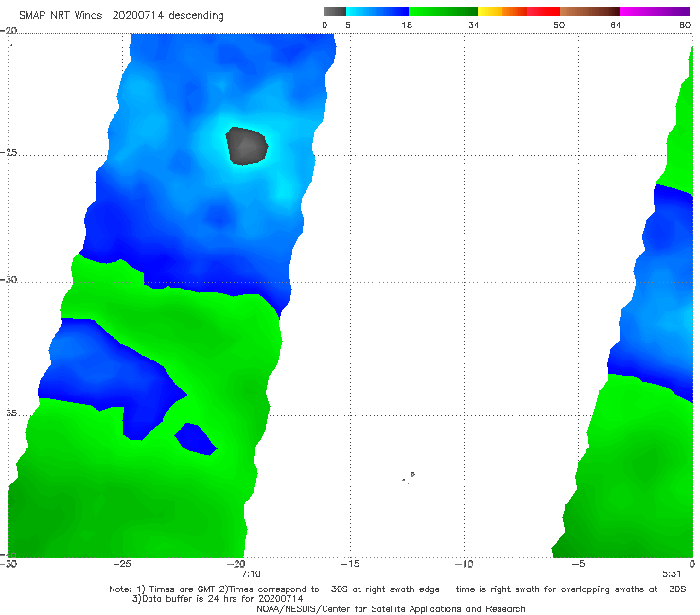Click the latitude label '-35'
The height and width of the screenshot is (615, 700).
(x=9, y=413)
